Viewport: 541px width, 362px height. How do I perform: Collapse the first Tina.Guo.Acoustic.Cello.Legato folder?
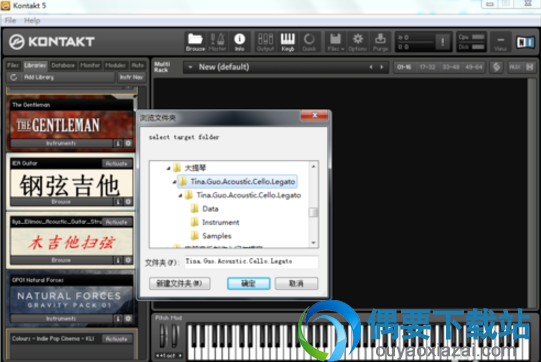(x=174, y=182)
